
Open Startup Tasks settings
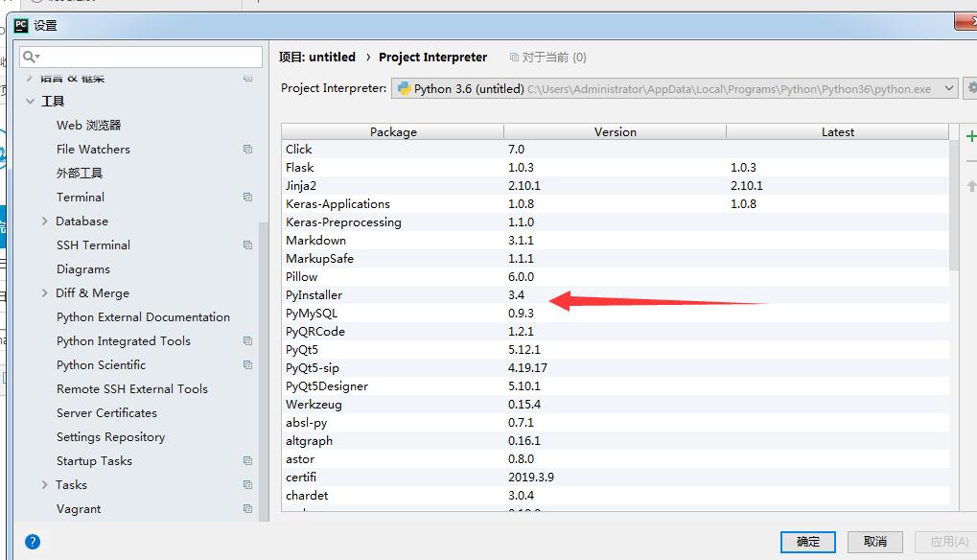point(94,461)
